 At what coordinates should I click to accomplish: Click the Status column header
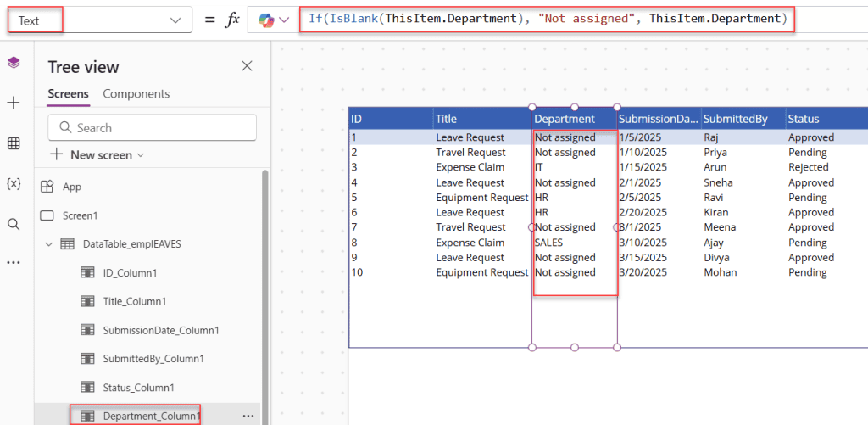(827, 119)
